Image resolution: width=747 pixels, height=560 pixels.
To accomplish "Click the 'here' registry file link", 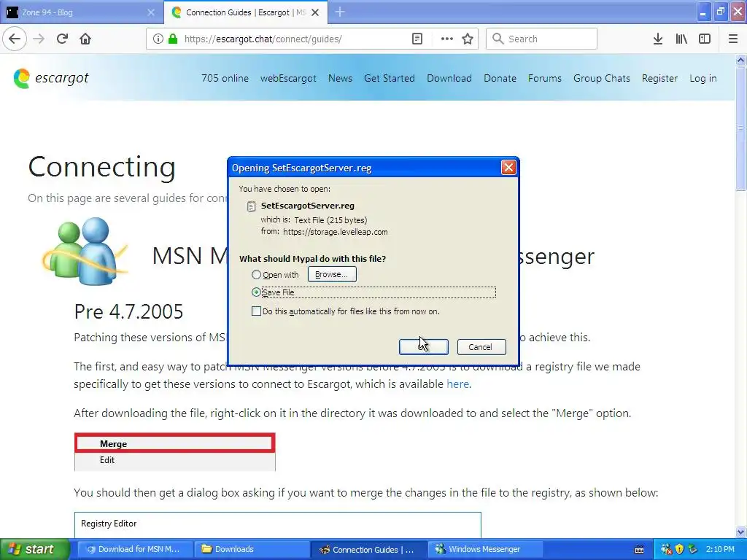I will point(457,384).
